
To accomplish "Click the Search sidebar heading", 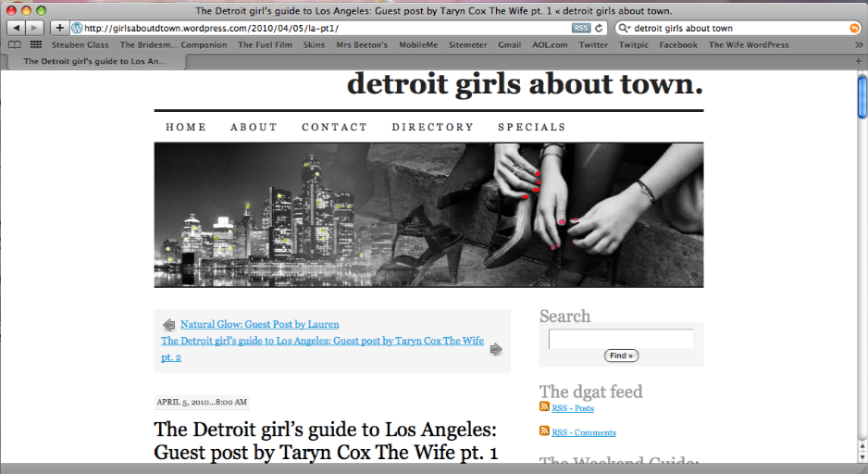I will [564, 317].
